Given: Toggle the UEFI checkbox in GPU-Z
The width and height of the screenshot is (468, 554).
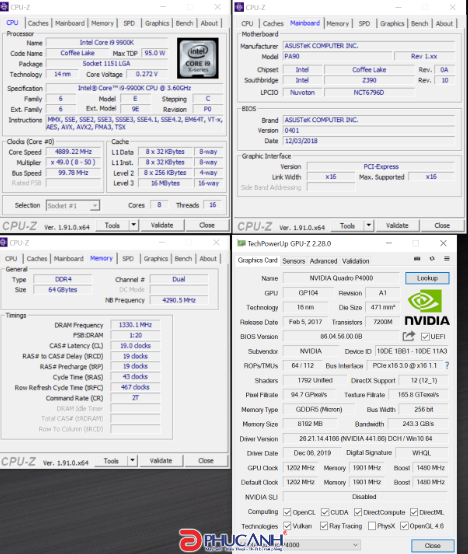Looking at the screenshot, I should point(425,336).
